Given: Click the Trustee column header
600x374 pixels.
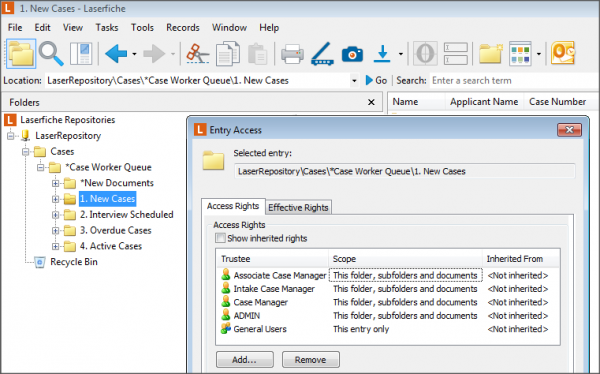Looking at the screenshot, I should click(272, 259).
